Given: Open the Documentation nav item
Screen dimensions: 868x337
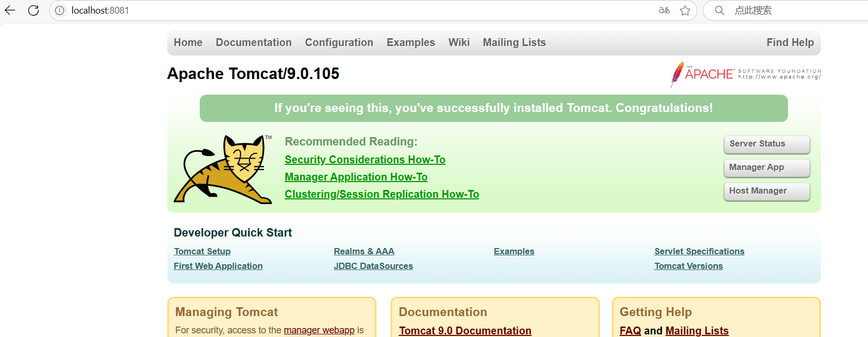Looking at the screenshot, I should click(254, 42).
